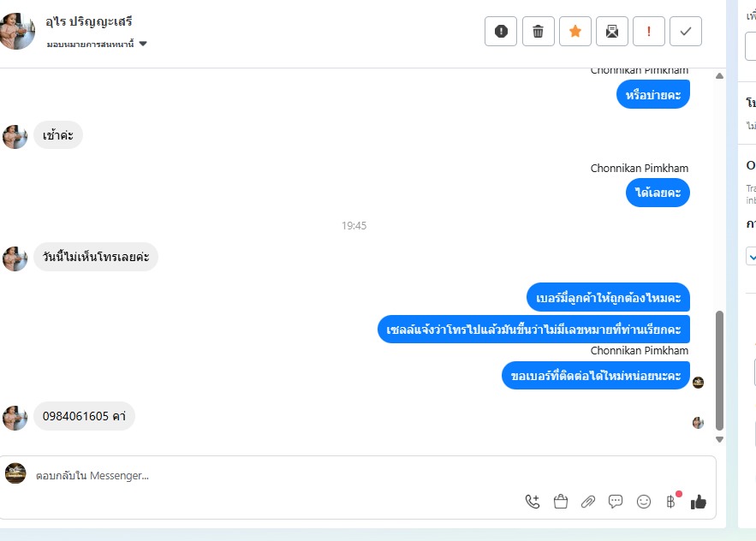The image size is (756, 541).
Task: Attach a file with the paperclip icon
Action: [x=587, y=502]
